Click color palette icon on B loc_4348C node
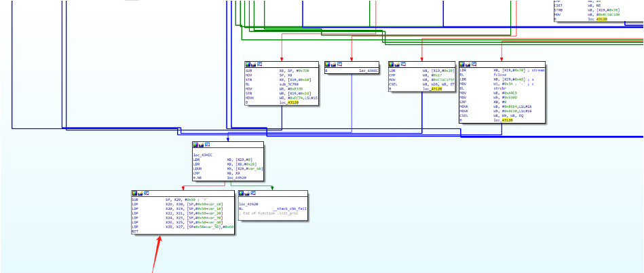 pos(327,65)
